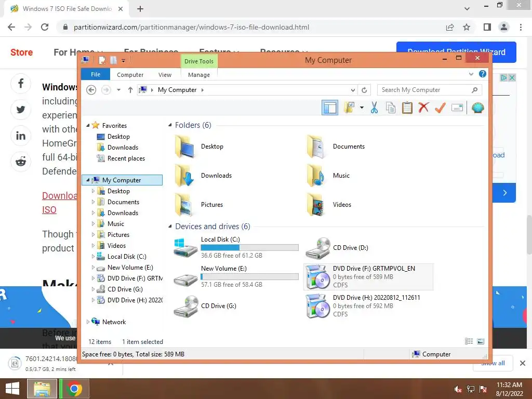This screenshot has width=532, height=399.
Task: Open dropdown arrow beside folder options icon
Action: (x=362, y=108)
